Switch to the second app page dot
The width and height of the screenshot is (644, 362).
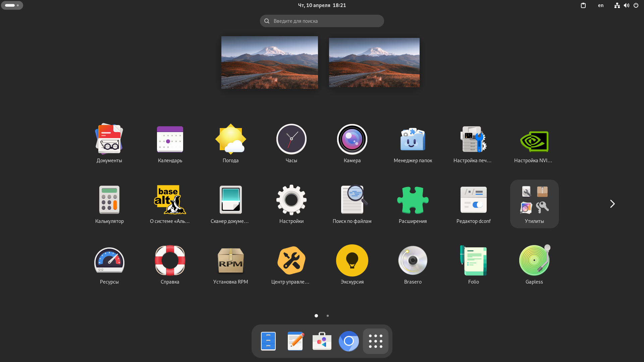point(328,316)
